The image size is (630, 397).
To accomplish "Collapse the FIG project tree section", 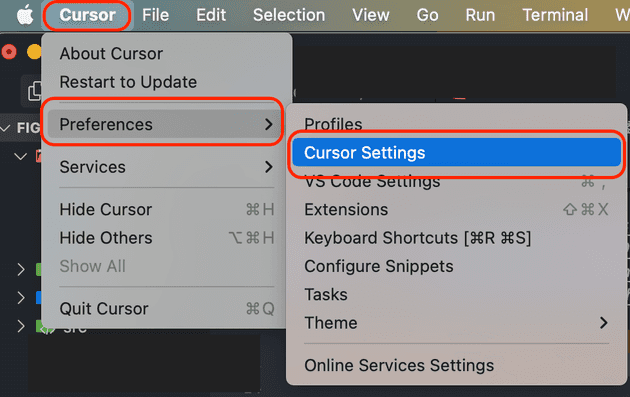I will [6, 128].
